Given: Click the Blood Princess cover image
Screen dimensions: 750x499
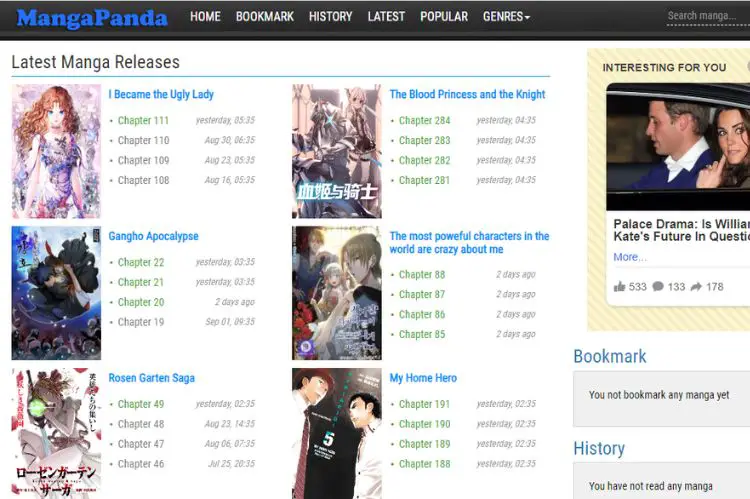Looking at the screenshot, I should click(337, 151).
